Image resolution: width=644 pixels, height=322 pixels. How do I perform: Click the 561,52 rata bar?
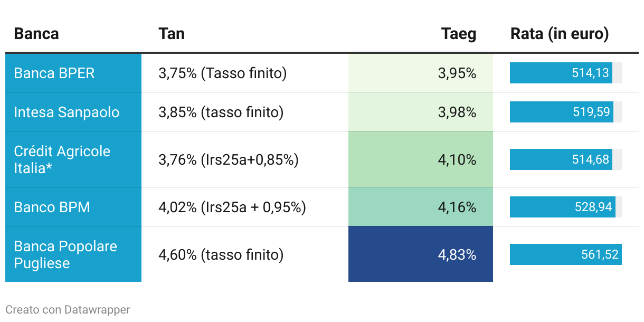566,254
